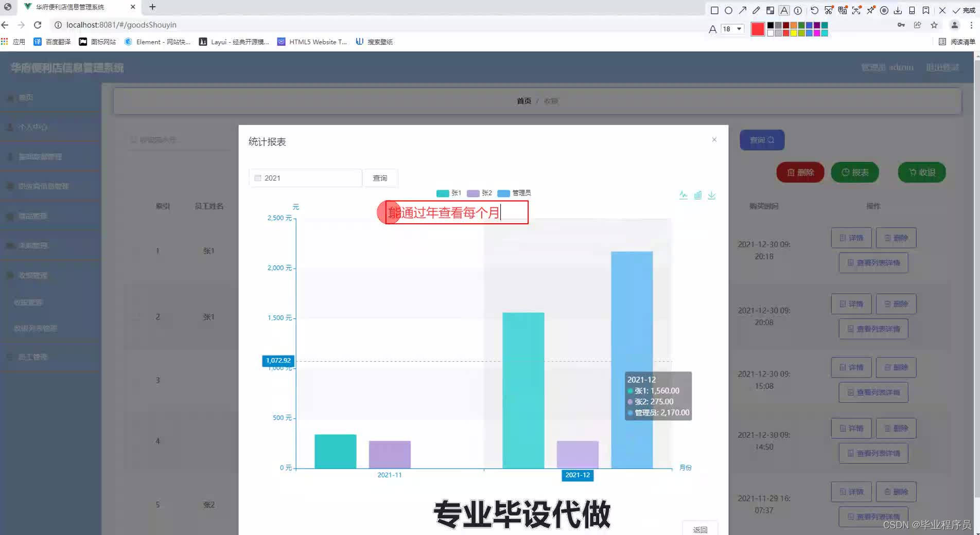Switch chart to line view icon

(x=684, y=195)
